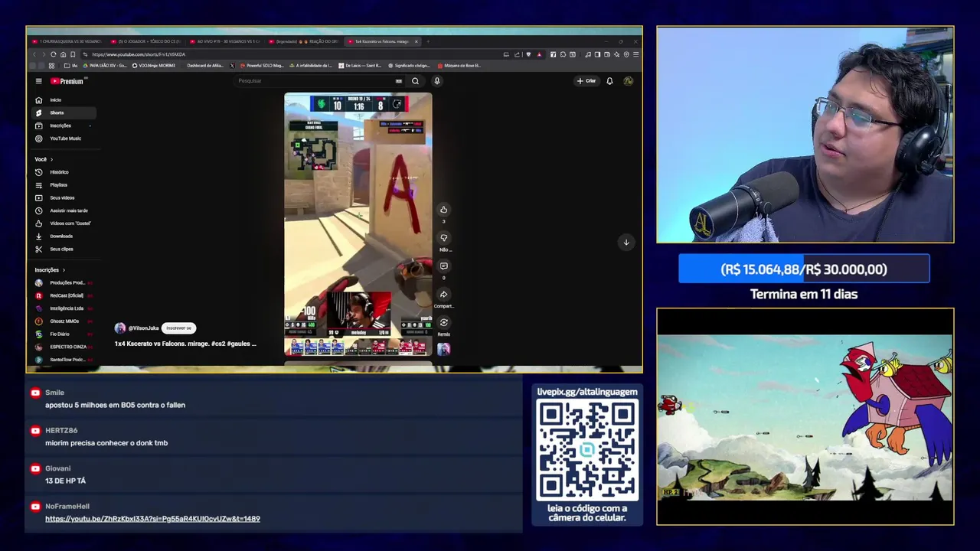Open the Inteligência Ltda subscription channel
The height and width of the screenshot is (551, 980).
pyautogui.click(x=64, y=308)
